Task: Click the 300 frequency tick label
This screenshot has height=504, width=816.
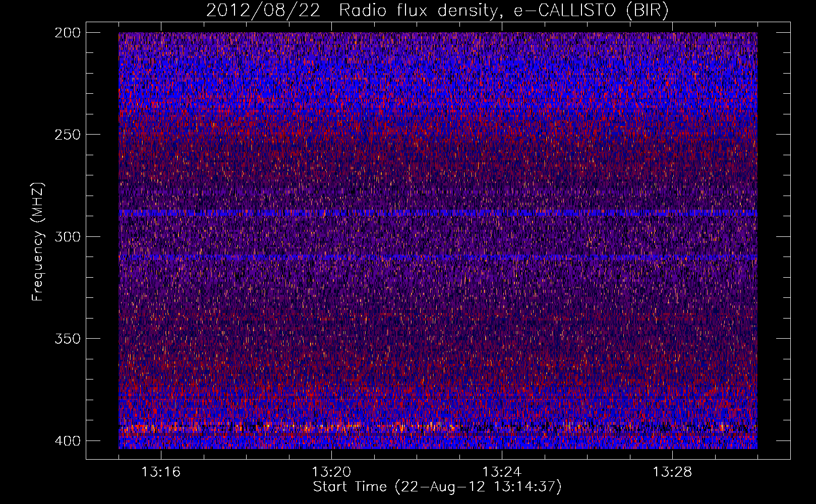Action: tap(67, 236)
